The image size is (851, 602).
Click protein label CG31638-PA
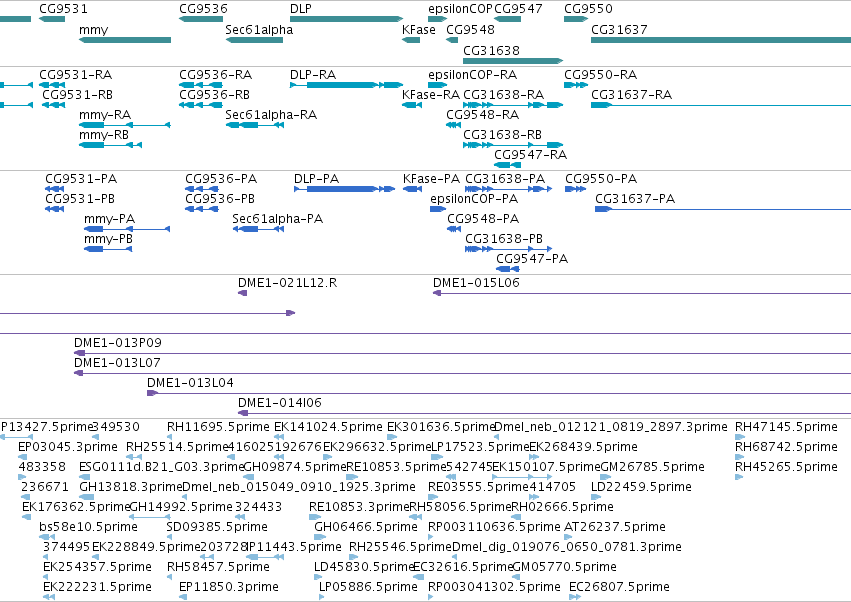tap(505, 179)
